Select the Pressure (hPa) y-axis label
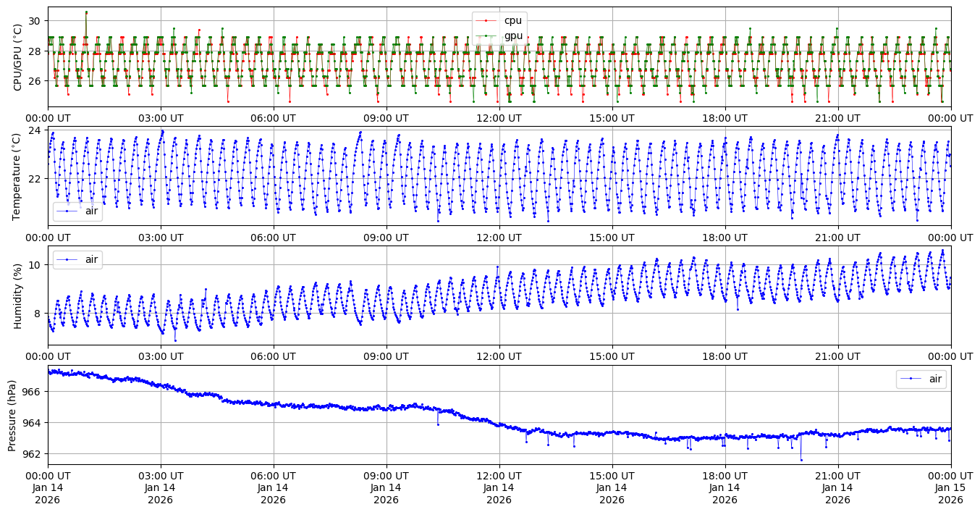 point(12,415)
